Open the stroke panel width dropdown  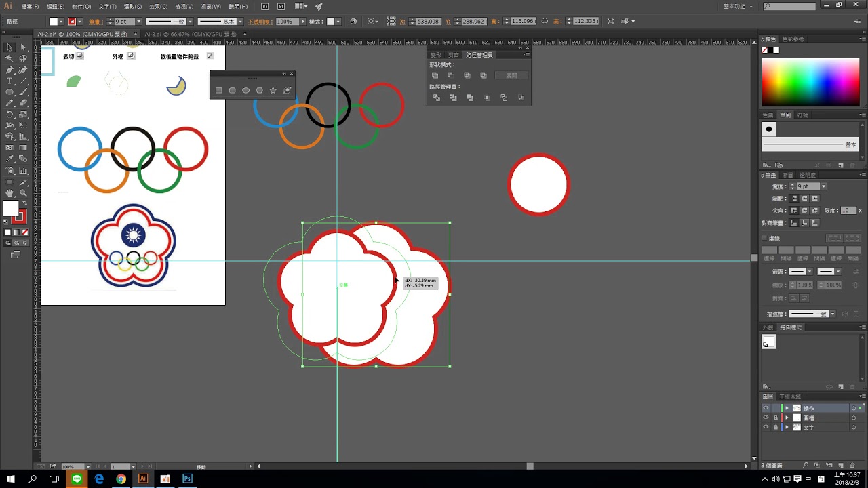coord(823,186)
